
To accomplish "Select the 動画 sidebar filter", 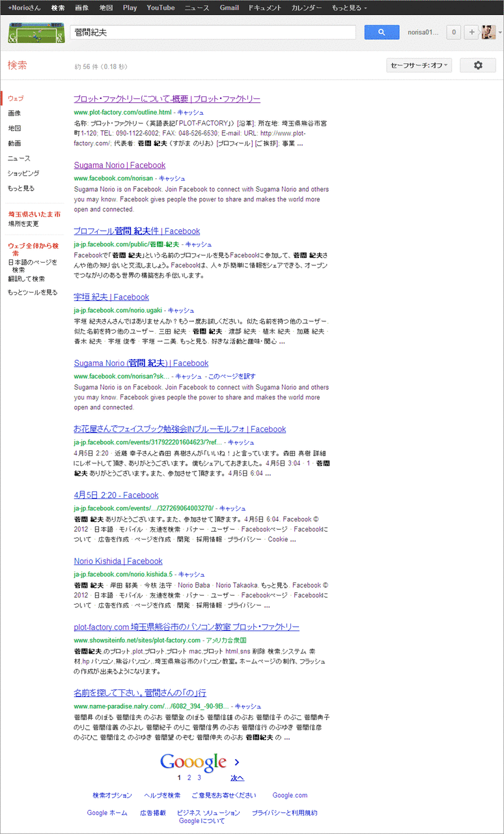I will pyautogui.click(x=14, y=143).
